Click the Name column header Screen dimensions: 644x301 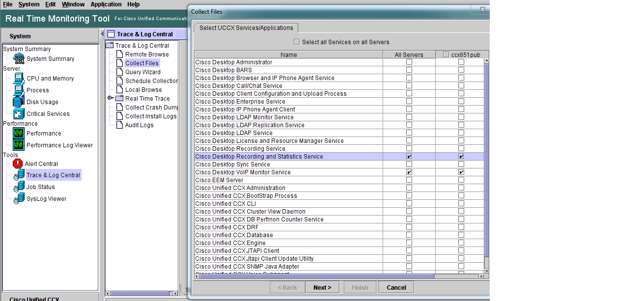289,55
